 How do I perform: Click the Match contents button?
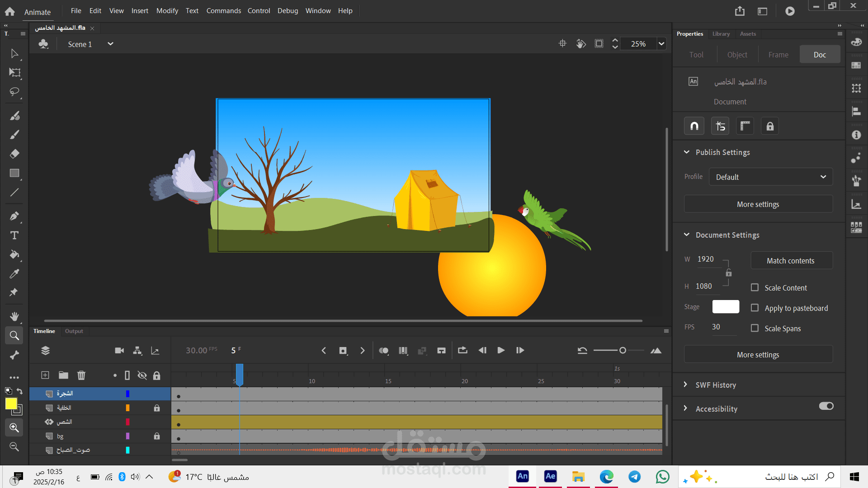click(x=790, y=261)
